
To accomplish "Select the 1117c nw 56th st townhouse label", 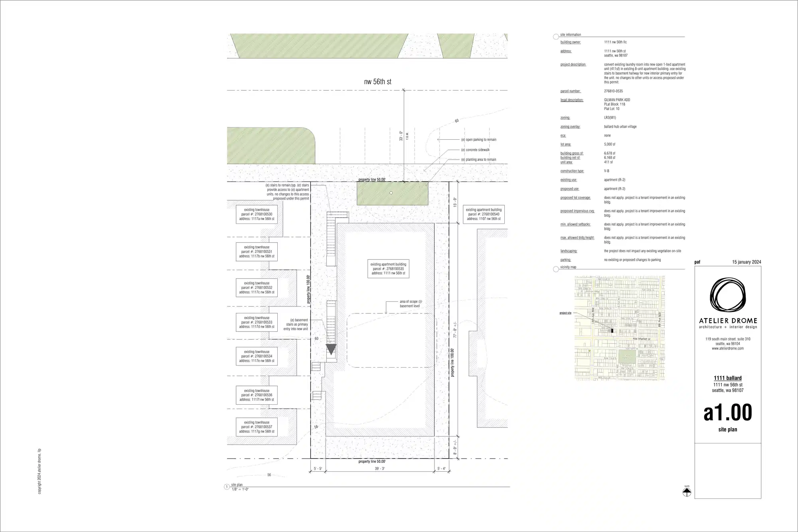I will tap(257, 288).
